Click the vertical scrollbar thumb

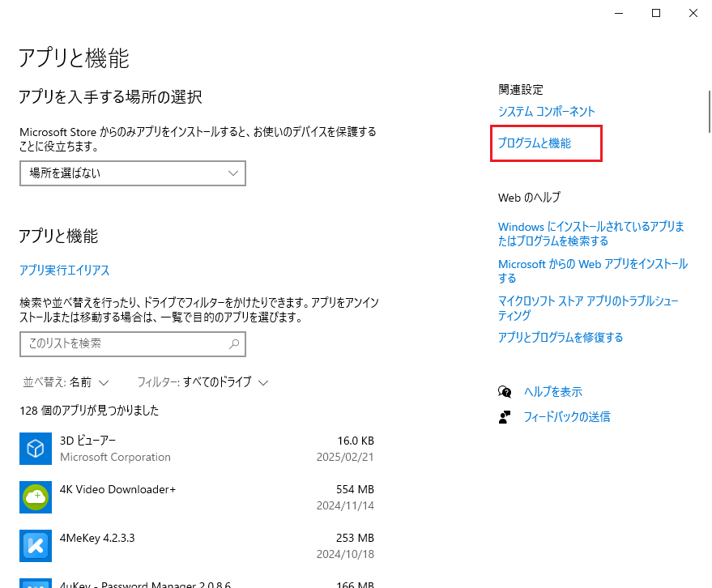point(710,111)
